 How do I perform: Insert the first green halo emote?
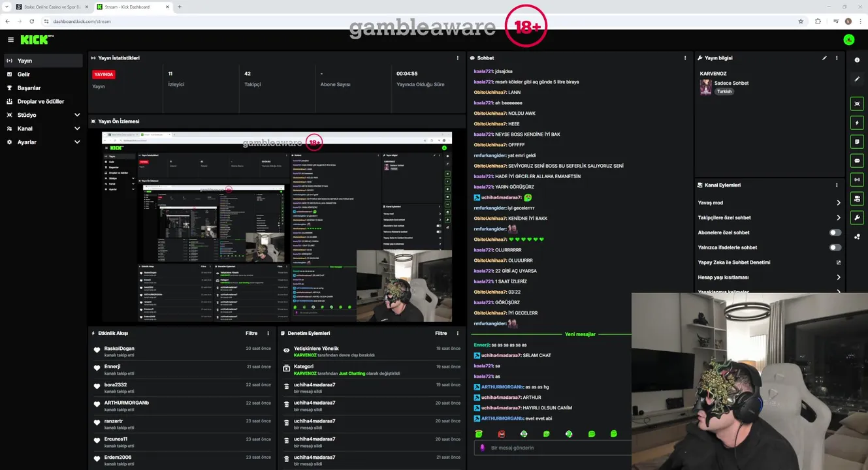(479, 434)
